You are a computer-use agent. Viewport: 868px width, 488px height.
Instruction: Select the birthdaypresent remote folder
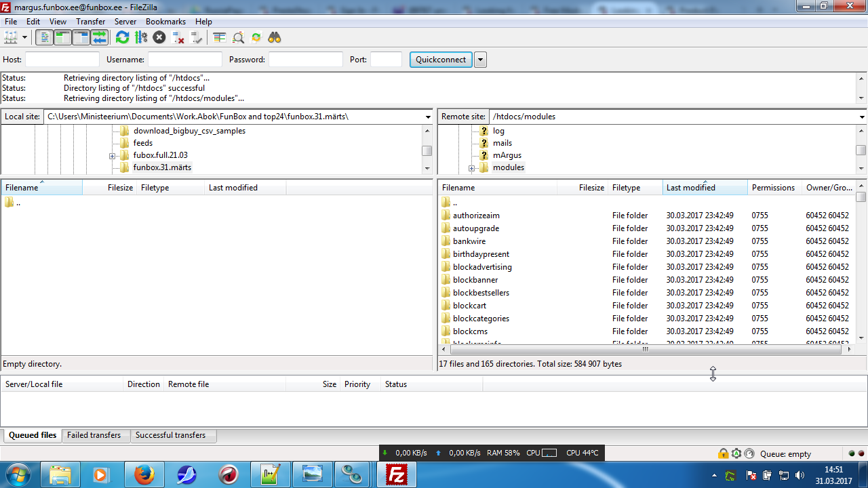pyautogui.click(x=481, y=254)
